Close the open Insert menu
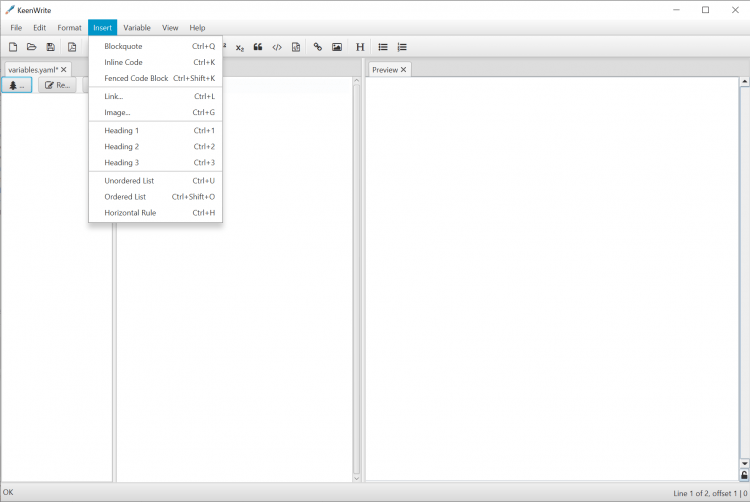Viewport: 750px width, 502px height. coord(102,28)
